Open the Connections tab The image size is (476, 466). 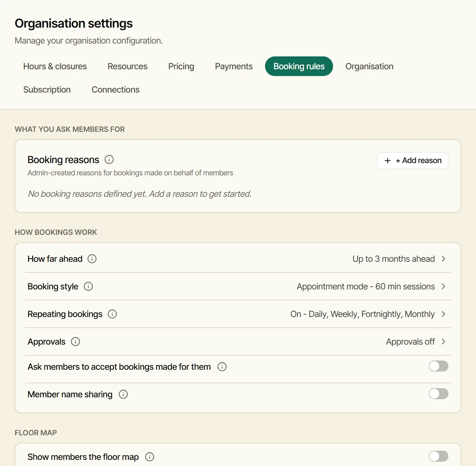coord(116,90)
